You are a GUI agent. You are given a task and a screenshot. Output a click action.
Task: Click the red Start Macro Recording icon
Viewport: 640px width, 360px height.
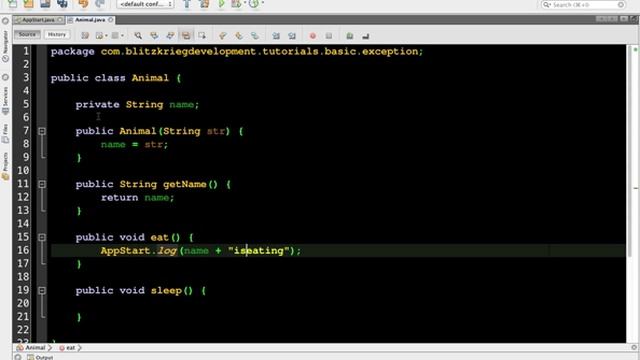313,36
